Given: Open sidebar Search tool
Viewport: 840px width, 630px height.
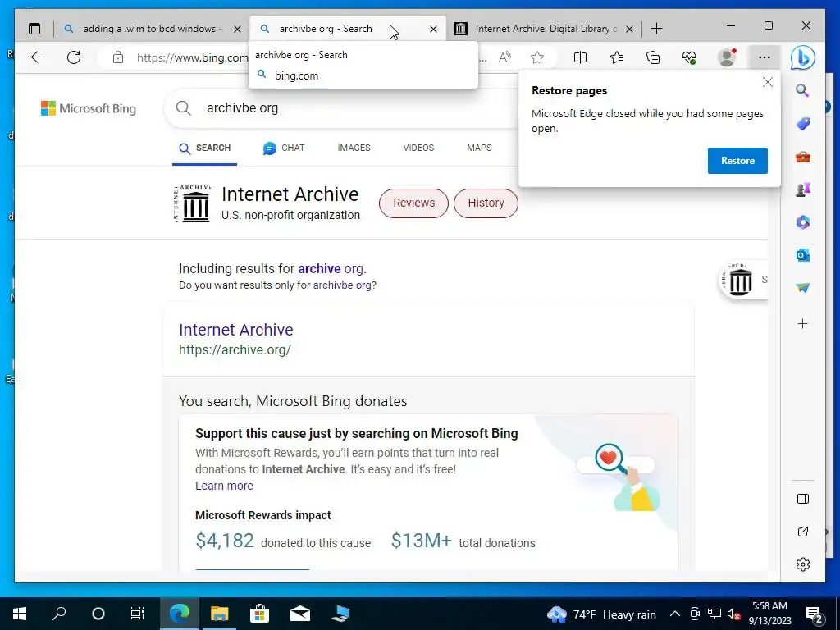Looking at the screenshot, I should (x=802, y=90).
